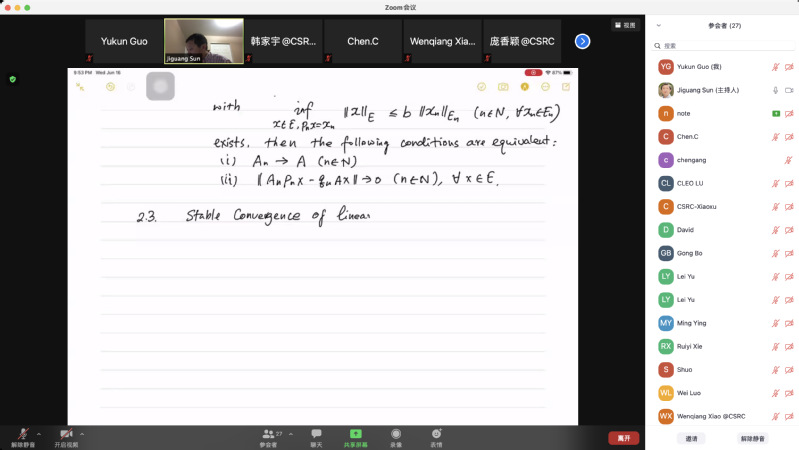Collapse the participants panel using the header chevron
This screenshot has width=799, height=450.
[x=658, y=26]
